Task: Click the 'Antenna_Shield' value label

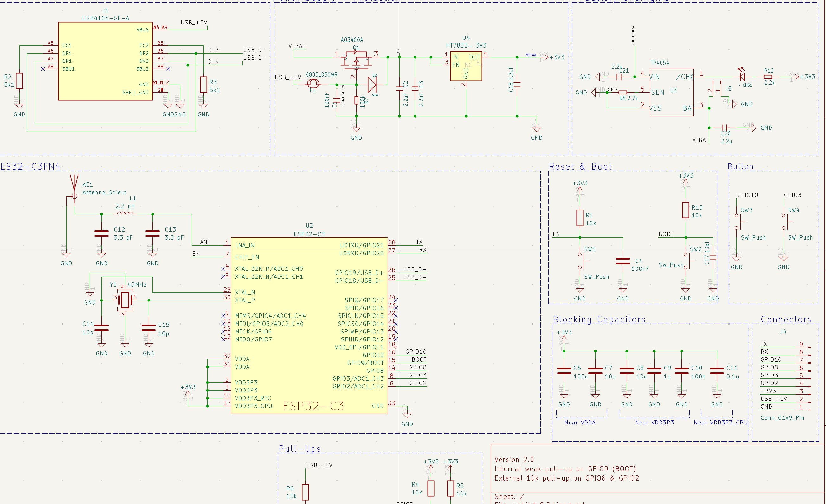Action: [x=104, y=192]
